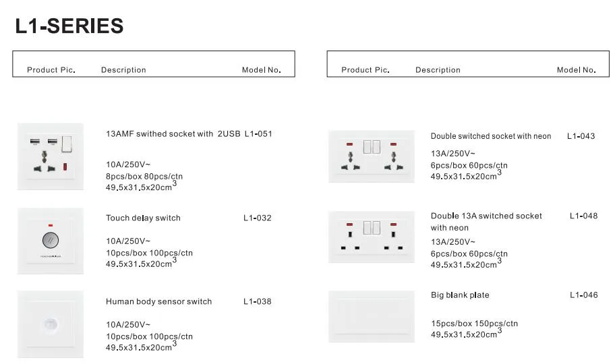
Task: Click the Touch delay switch description text
Action: pyautogui.click(x=143, y=218)
